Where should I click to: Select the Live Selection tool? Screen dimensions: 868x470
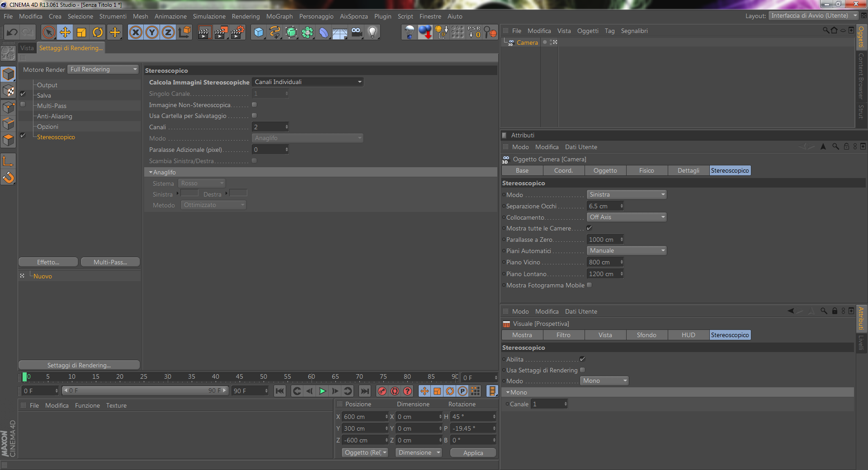[49, 33]
